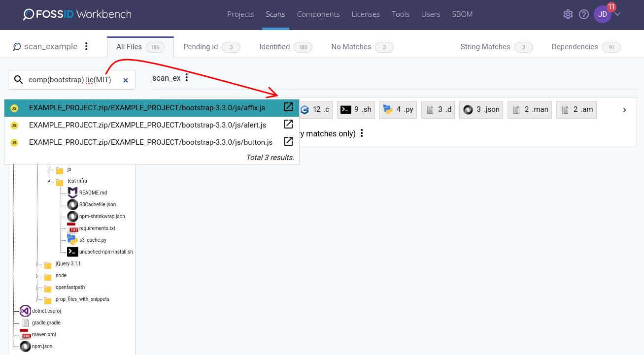Expand the jQuery 3.1.1 folder
Viewport: 644px width, 355px height.
tap(37, 264)
